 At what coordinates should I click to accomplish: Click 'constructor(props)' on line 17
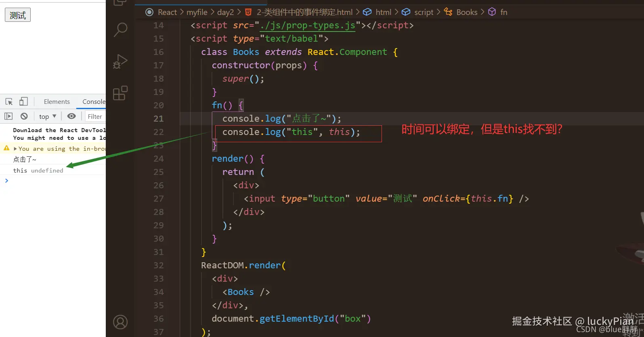[x=259, y=65]
